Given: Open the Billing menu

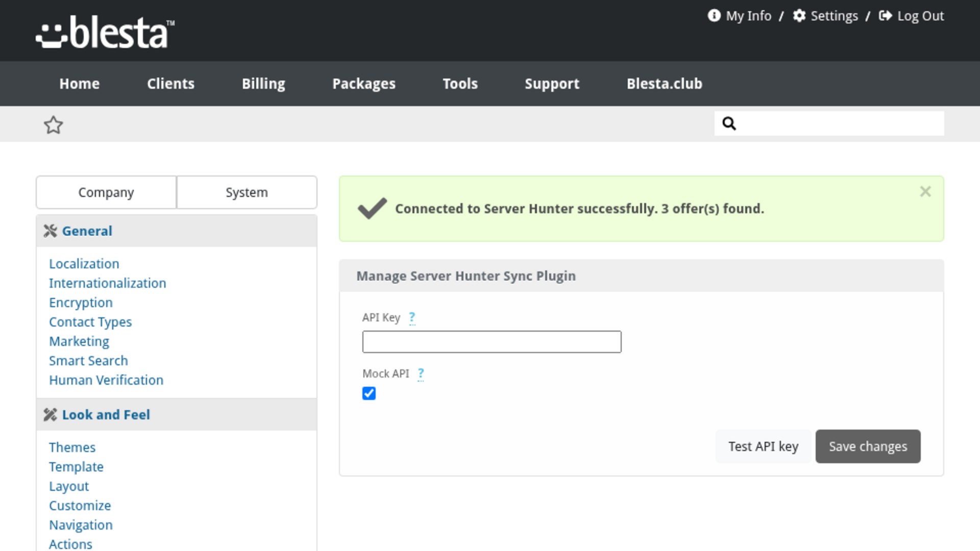Looking at the screenshot, I should (263, 84).
